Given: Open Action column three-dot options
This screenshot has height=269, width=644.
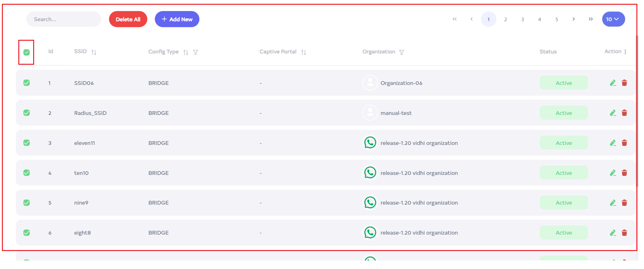Looking at the screenshot, I should click(x=625, y=52).
